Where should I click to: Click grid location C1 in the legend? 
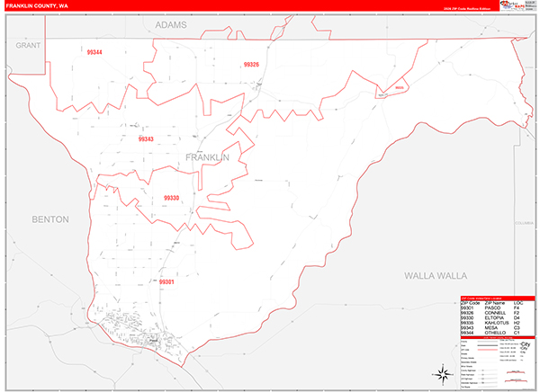point(517,333)
